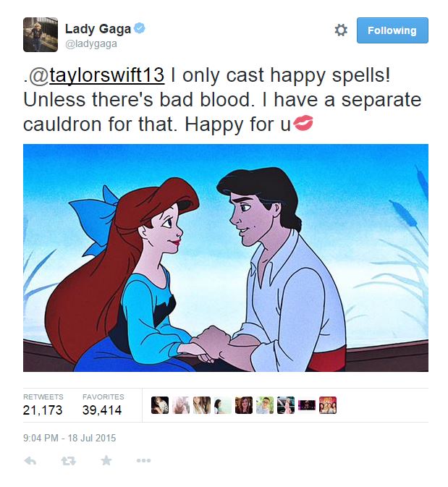The width and height of the screenshot is (448, 487).
Task: Open Lady Gaga's profile picture
Action: coord(40,35)
